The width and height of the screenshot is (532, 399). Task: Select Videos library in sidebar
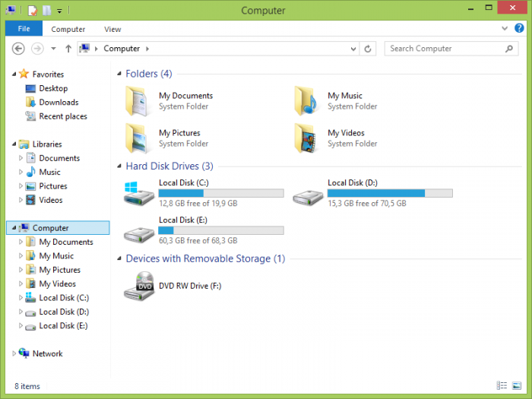click(51, 200)
